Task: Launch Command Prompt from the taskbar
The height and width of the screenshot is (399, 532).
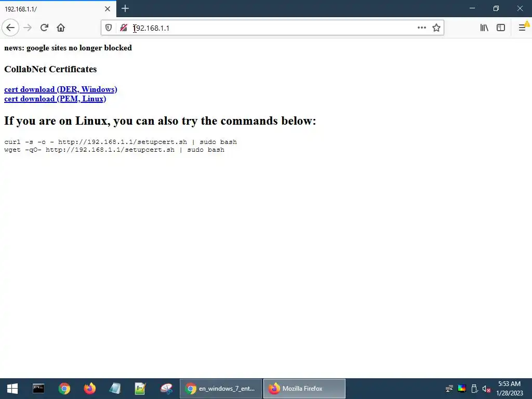Action: point(38,389)
